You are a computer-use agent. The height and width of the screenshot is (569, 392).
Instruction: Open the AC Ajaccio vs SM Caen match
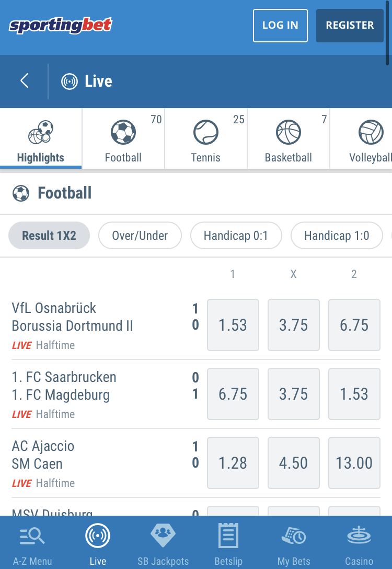point(98,463)
